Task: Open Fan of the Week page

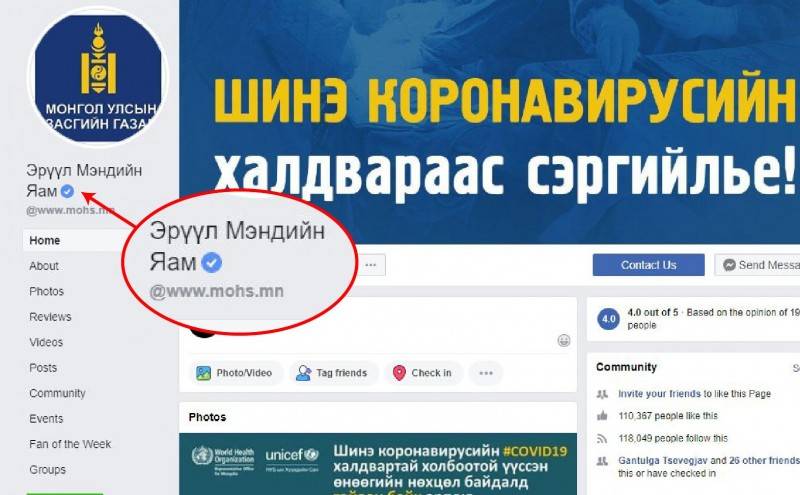Action: coord(70,444)
